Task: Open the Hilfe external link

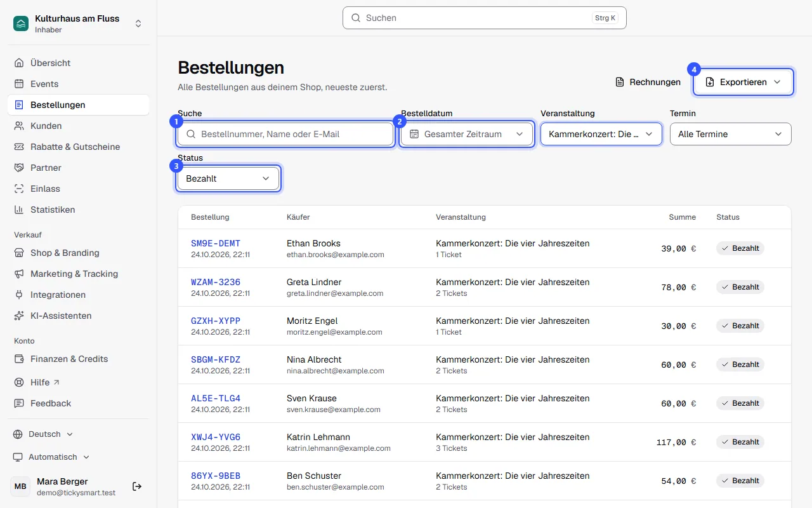Action: tap(79, 382)
